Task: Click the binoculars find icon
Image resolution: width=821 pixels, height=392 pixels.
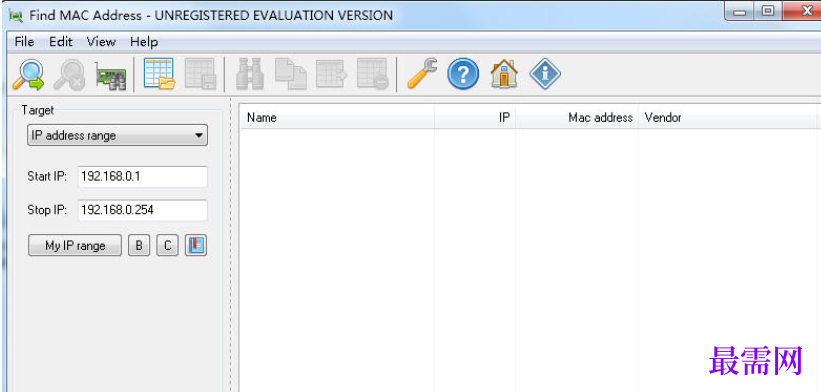Action: click(250, 74)
